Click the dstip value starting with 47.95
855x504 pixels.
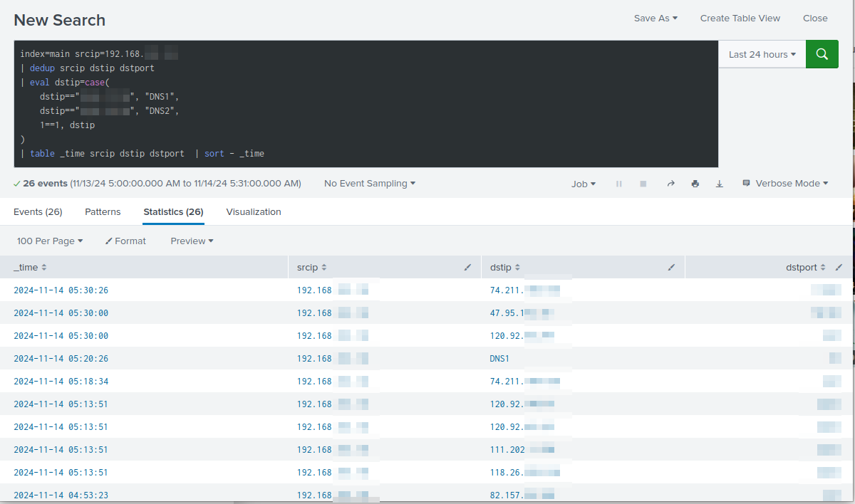[522, 313]
